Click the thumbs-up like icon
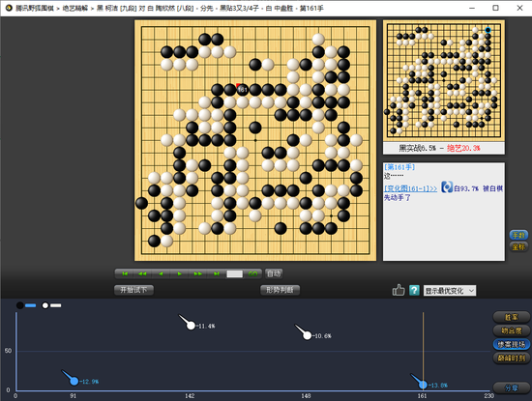532x401 pixels. 399,290
